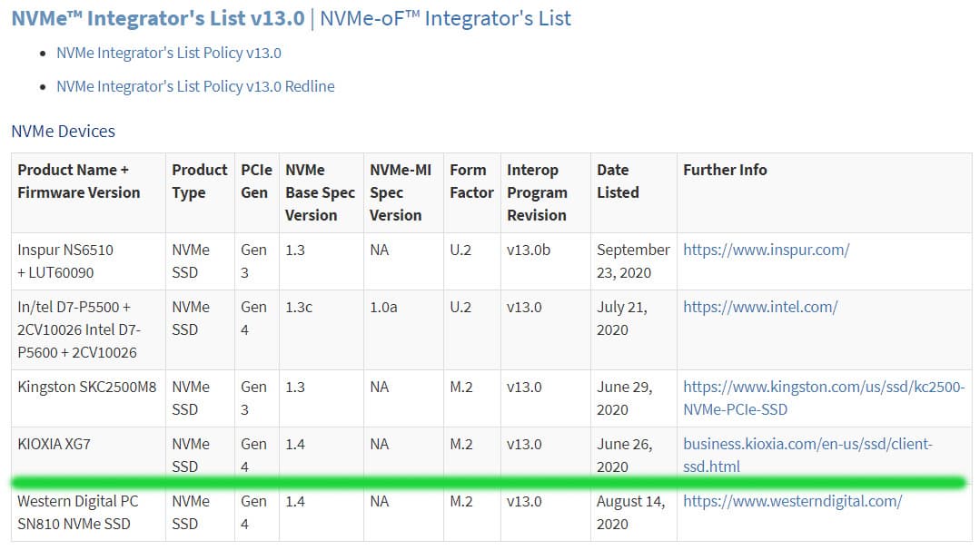Click the Product Name + Firmware Version header
Viewport: 980px width, 550px height.
tap(79, 182)
